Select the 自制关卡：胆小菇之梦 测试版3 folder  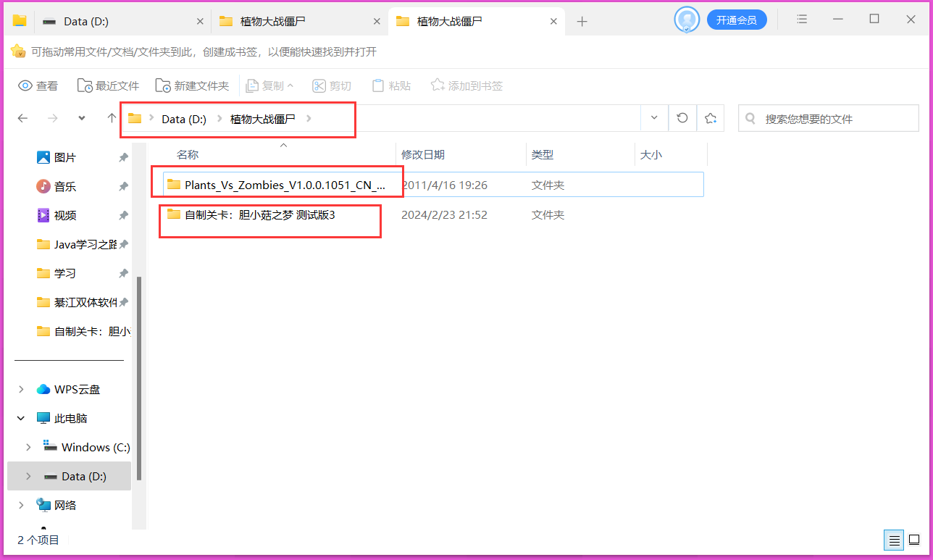pos(251,214)
